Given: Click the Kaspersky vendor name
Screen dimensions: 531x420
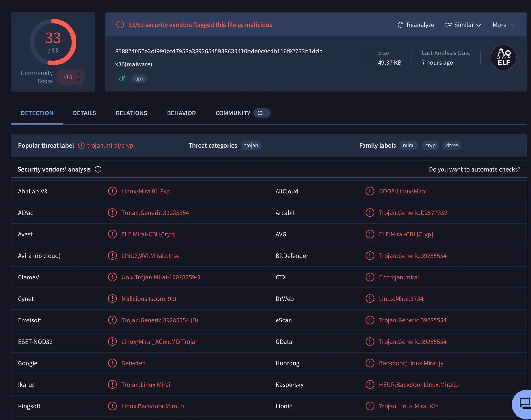Looking at the screenshot, I should [x=290, y=385].
